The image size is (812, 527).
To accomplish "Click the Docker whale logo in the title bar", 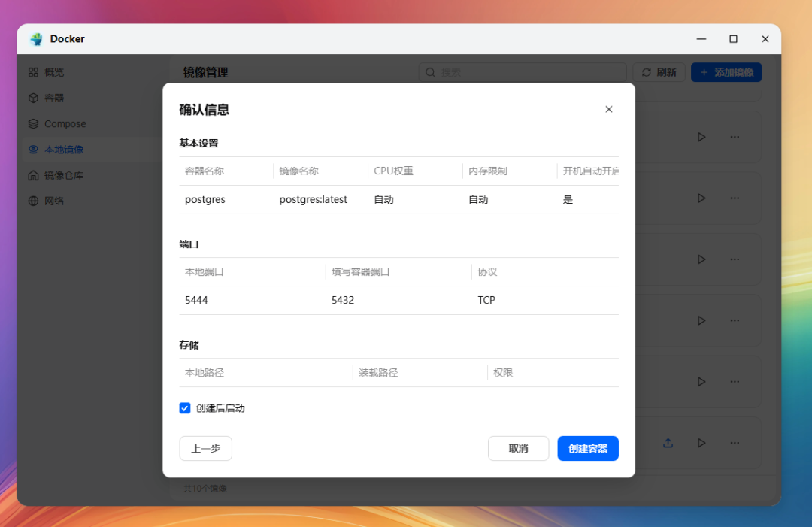I will coord(36,39).
